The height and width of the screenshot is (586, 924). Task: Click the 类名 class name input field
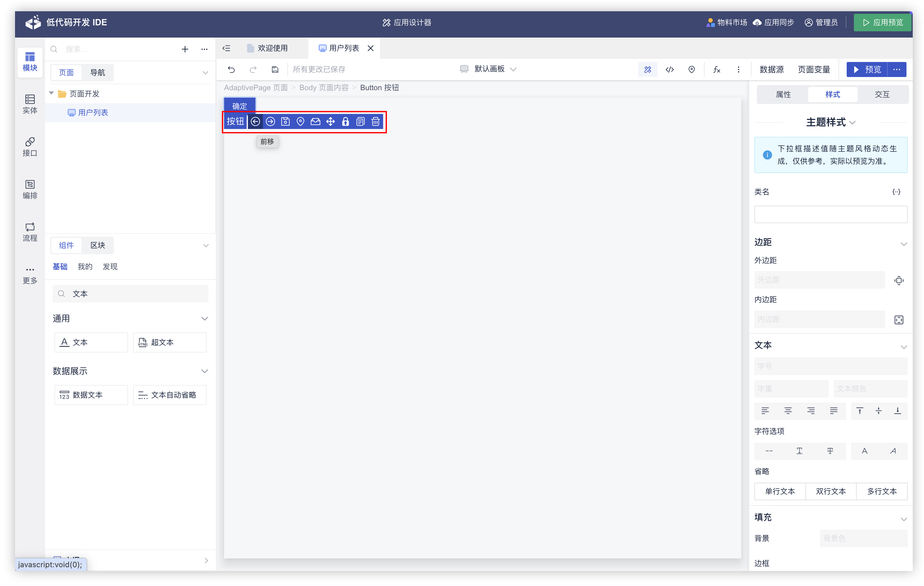click(x=830, y=214)
